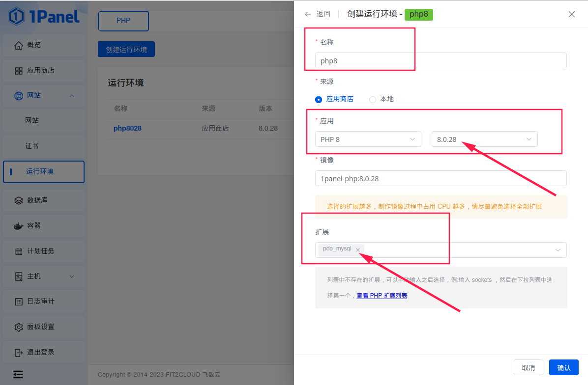Click the 面板设置 gear icon

coord(19,327)
